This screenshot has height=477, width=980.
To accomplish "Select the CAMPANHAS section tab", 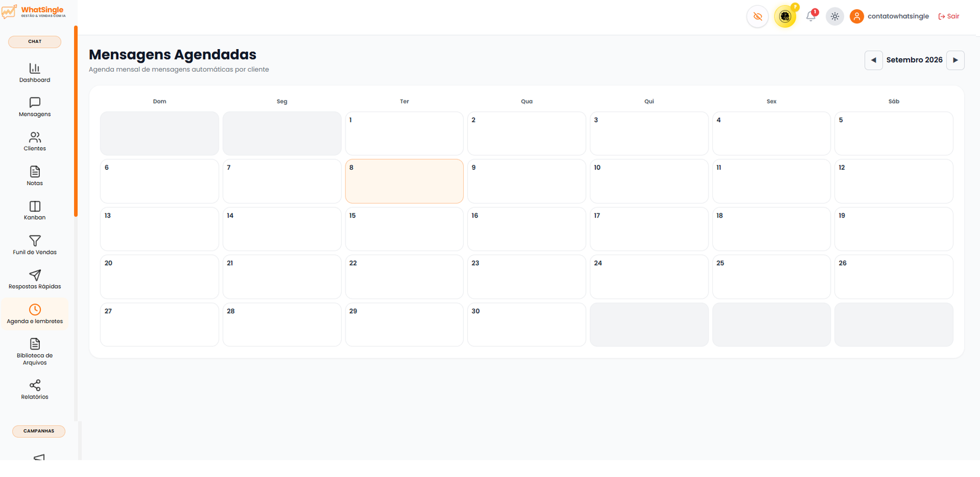I will coord(39,431).
